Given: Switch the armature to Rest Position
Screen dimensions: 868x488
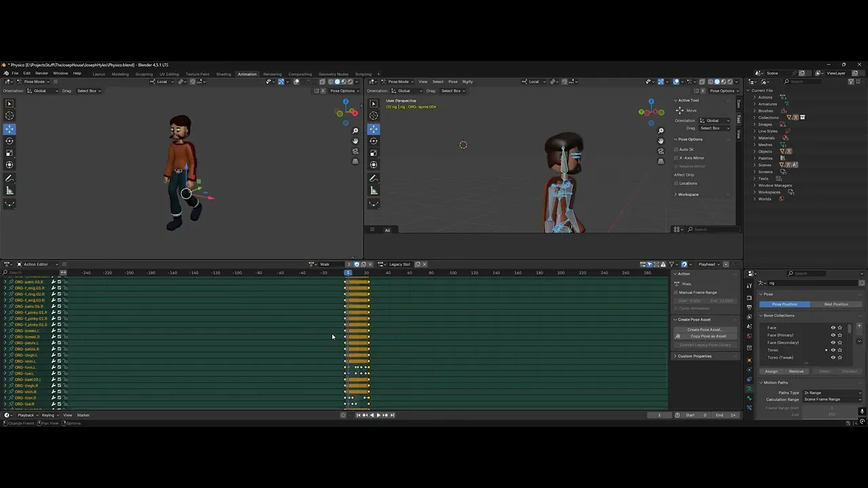Looking at the screenshot, I should coord(836,304).
